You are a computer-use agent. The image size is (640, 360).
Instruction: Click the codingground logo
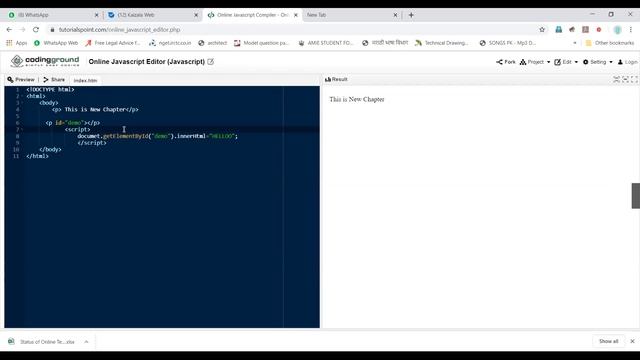[44, 61]
